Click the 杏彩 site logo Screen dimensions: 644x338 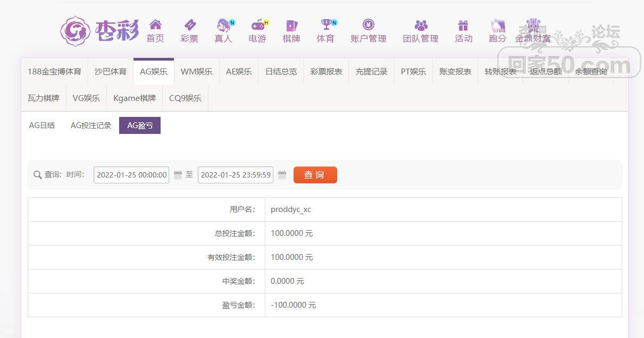click(x=99, y=31)
